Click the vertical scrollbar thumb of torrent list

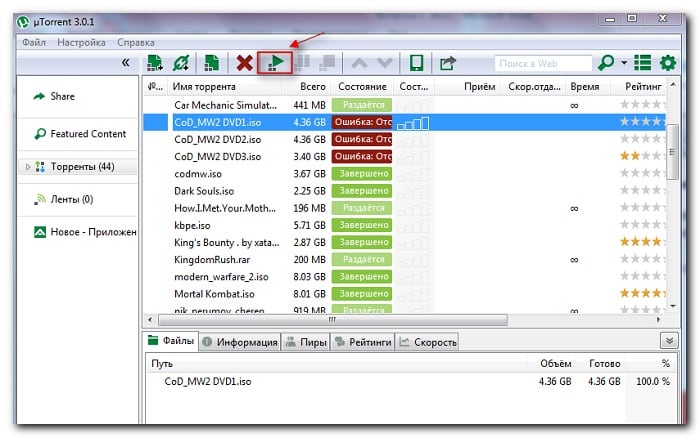pyautogui.click(x=672, y=152)
